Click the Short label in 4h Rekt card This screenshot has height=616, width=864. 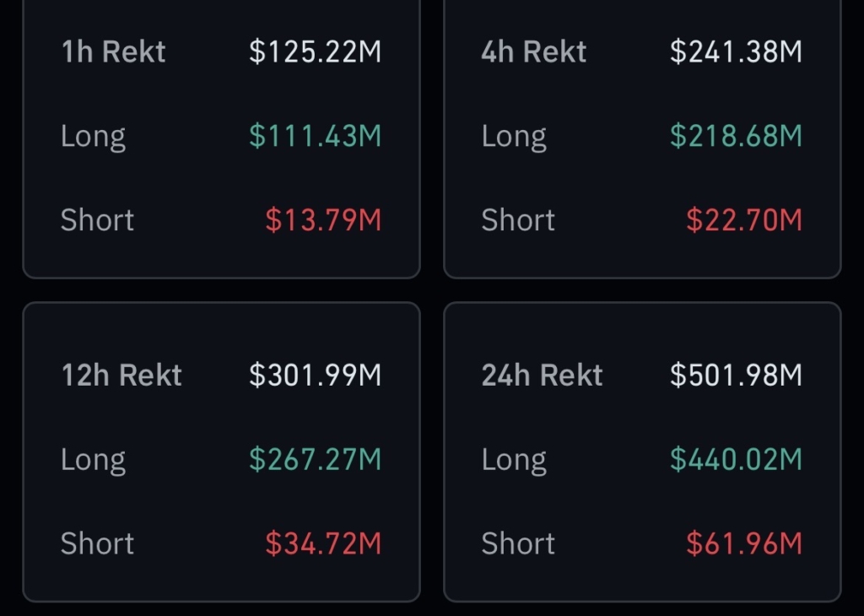point(518,220)
